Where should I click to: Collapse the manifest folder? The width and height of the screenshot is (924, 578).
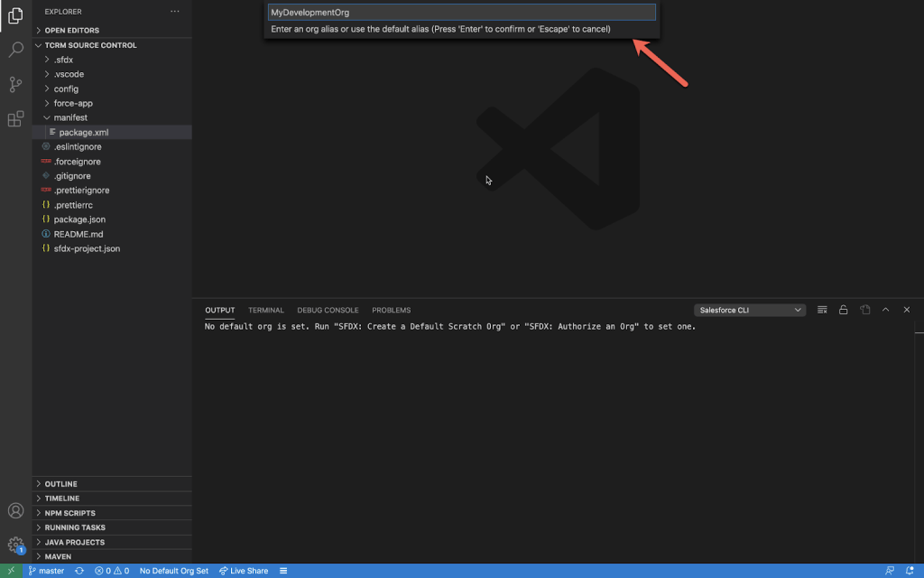70,117
